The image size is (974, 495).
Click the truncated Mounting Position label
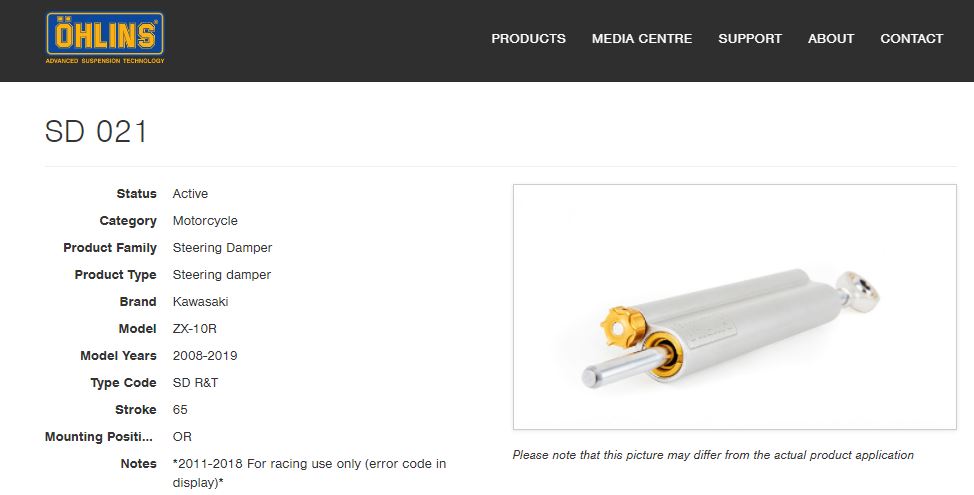coord(101,437)
